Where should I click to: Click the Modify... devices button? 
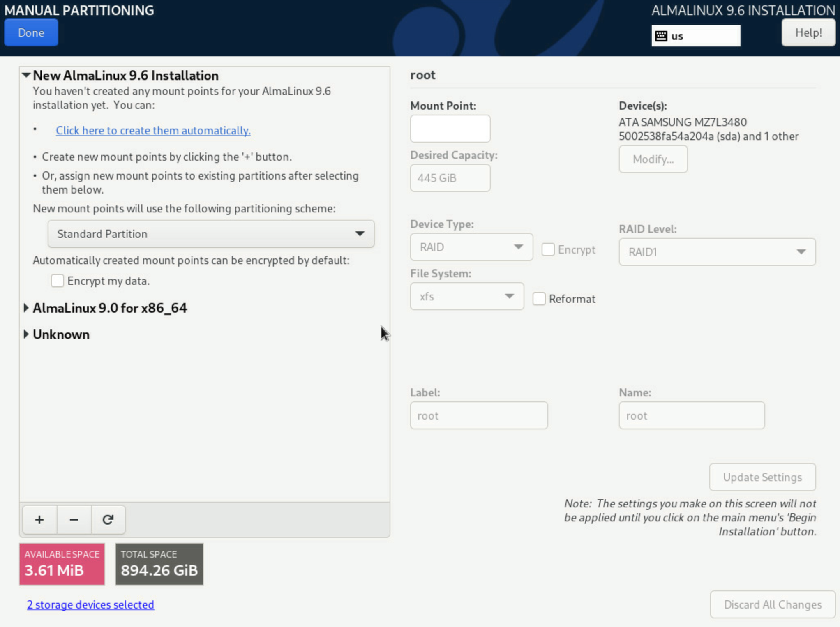(653, 159)
